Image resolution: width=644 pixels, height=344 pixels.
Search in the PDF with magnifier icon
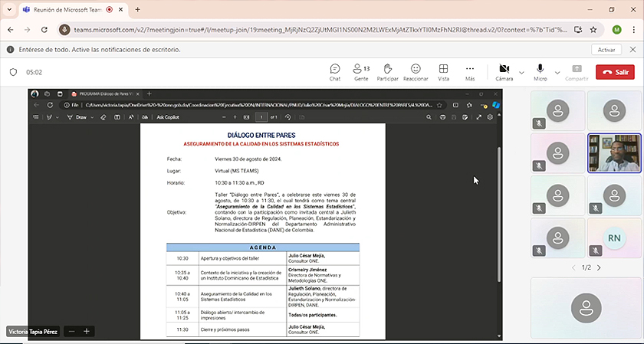click(x=429, y=117)
